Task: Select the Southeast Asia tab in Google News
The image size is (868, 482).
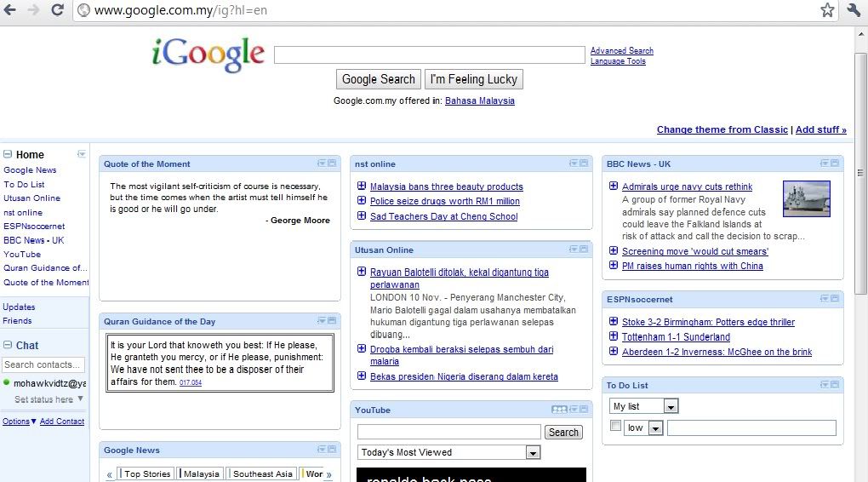Action: [261, 473]
